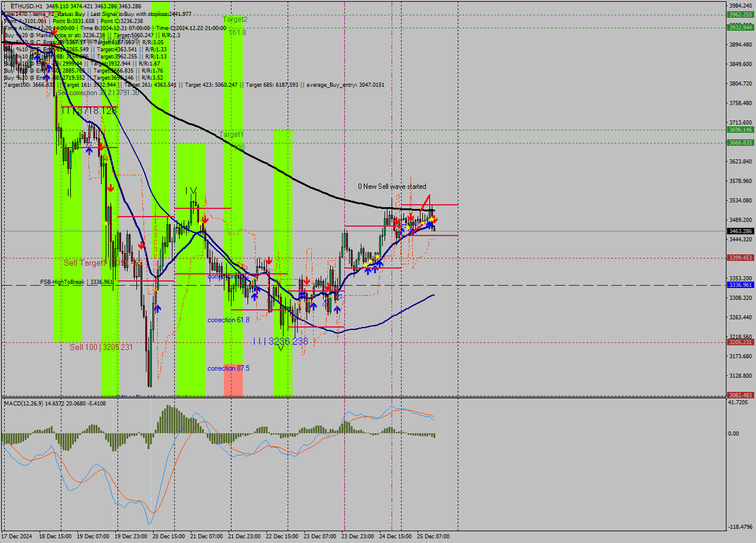Click the '20 Dec 15:00' time axis label
756x543 pixels.
point(168,537)
